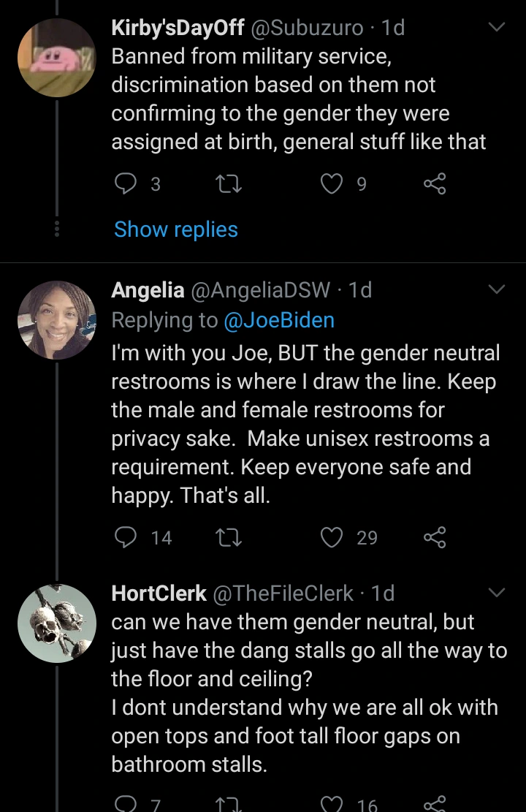
Task: Open options chevron on Kirby'sDayOff's tweet
Action: coord(497,28)
